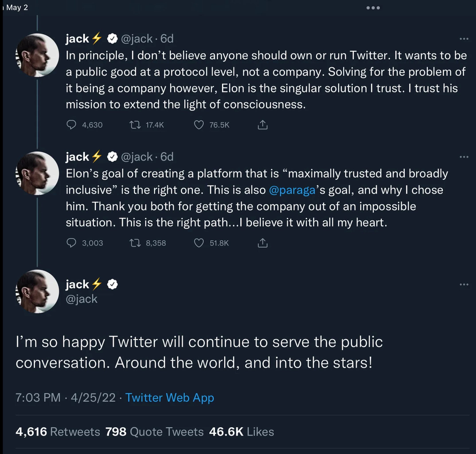This screenshot has height=454, width=476.
Task: Open more options for main jack tweet
Action: tap(464, 284)
